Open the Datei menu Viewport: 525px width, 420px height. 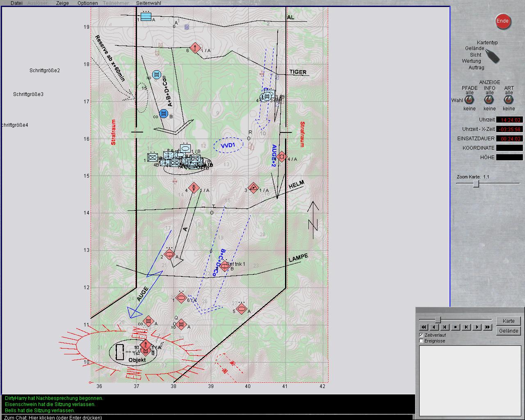click(x=16, y=3)
